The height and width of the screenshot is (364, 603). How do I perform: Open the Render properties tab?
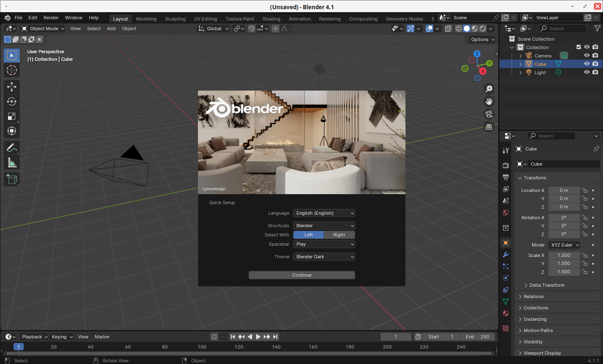(x=506, y=165)
